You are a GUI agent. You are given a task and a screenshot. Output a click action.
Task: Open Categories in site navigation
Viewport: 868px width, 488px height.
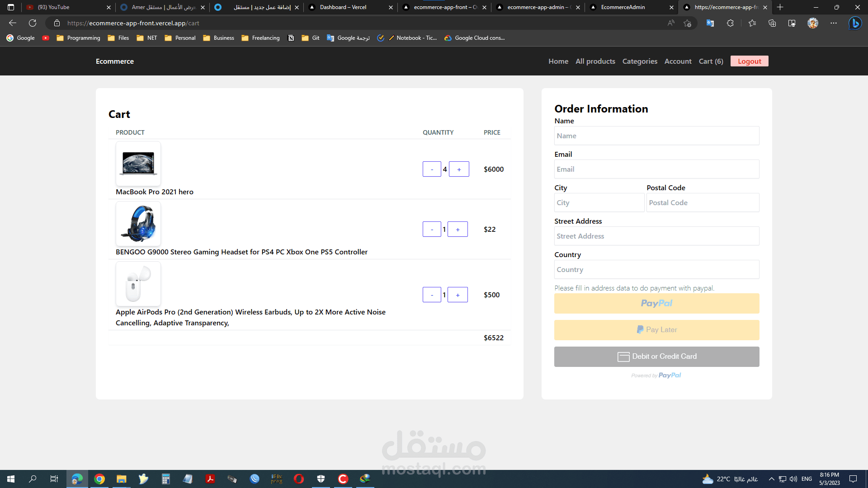point(640,61)
